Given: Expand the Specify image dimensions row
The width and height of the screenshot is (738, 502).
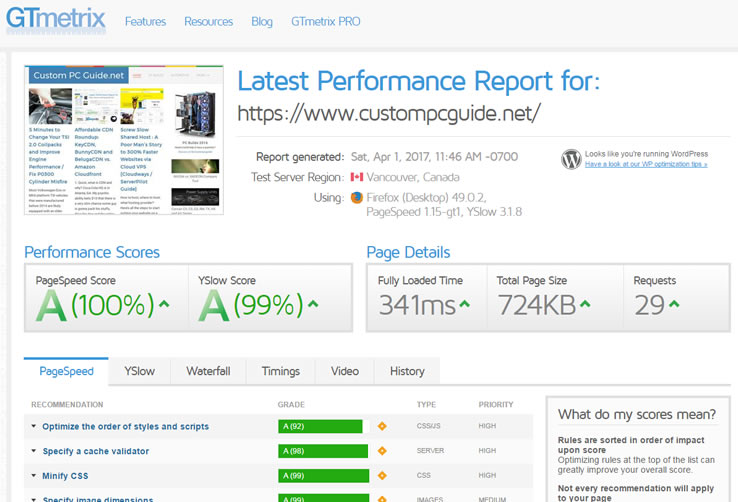Looking at the screenshot, I should pyautogui.click(x=33, y=499).
